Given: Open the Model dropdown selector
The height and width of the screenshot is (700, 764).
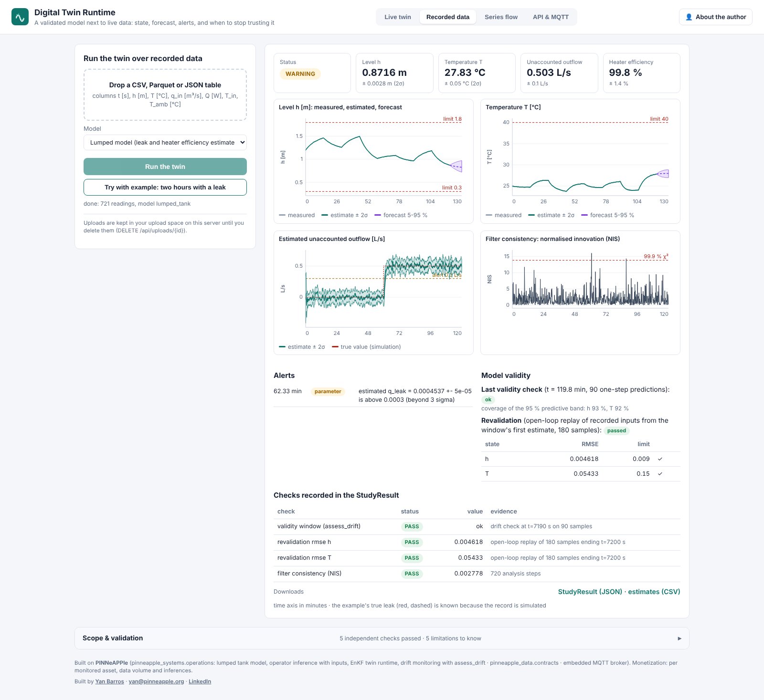Looking at the screenshot, I should click(165, 143).
